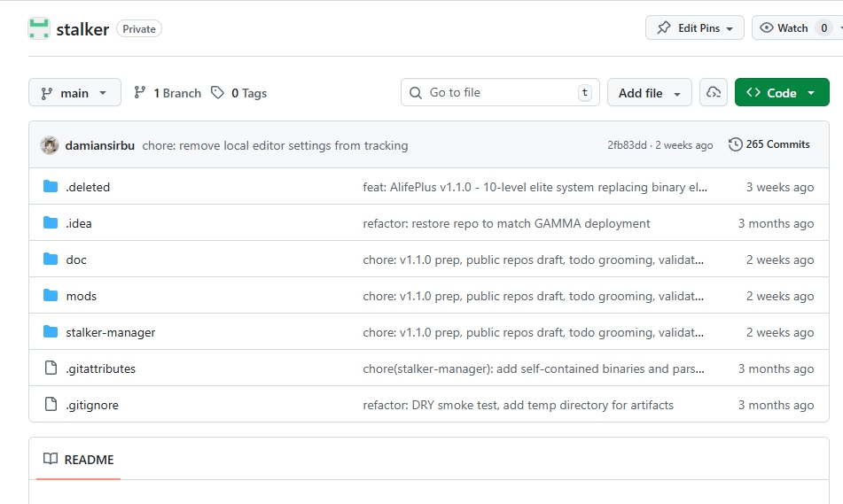Viewport: 843px width, 504px height.
Task: Open the self-contained binaries commit message
Action: click(534, 368)
